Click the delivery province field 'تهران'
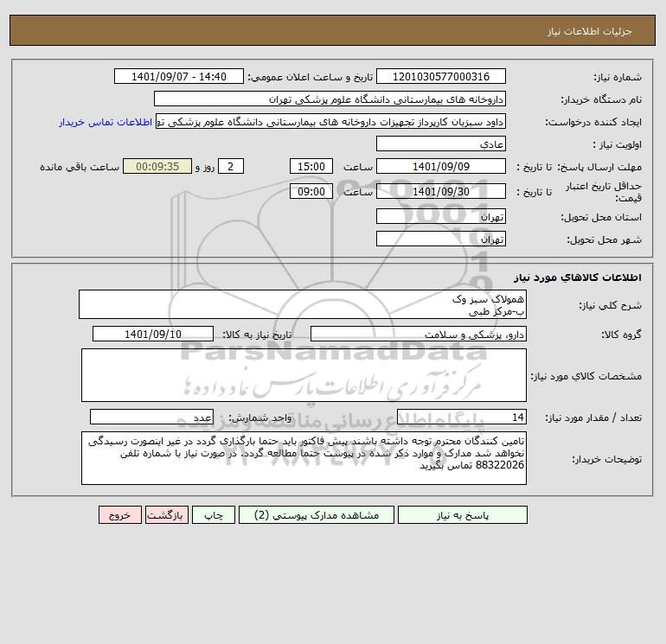666x644 pixels. [x=441, y=216]
